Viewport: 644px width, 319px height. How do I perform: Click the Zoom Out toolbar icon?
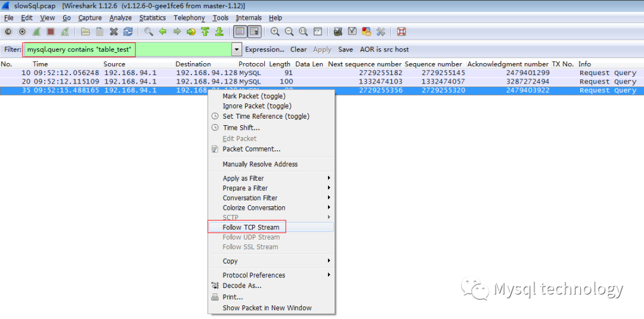[289, 32]
